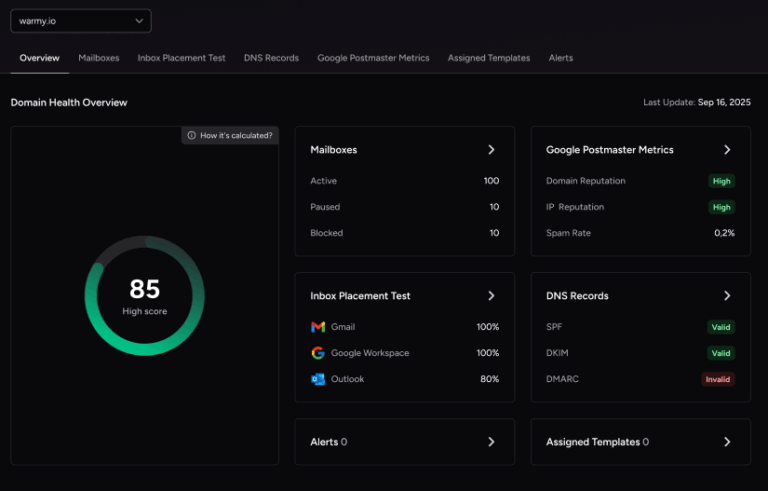The width and height of the screenshot is (768, 491).
Task: Expand the DNS Records card chevron
Action: pyautogui.click(x=727, y=295)
